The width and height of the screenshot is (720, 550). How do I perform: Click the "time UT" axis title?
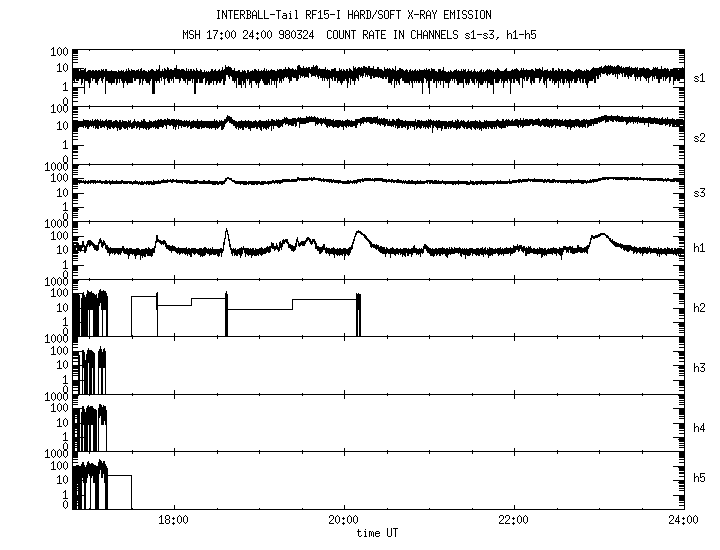click(378, 533)
